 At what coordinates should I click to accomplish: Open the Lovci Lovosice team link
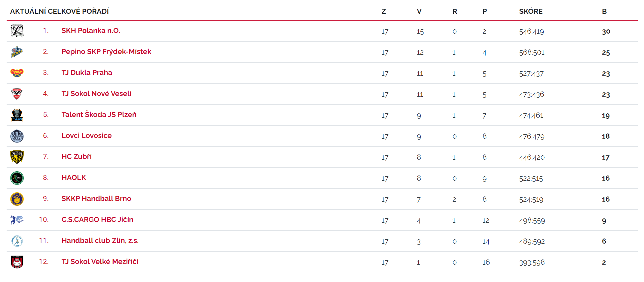(x=87, y=136)
